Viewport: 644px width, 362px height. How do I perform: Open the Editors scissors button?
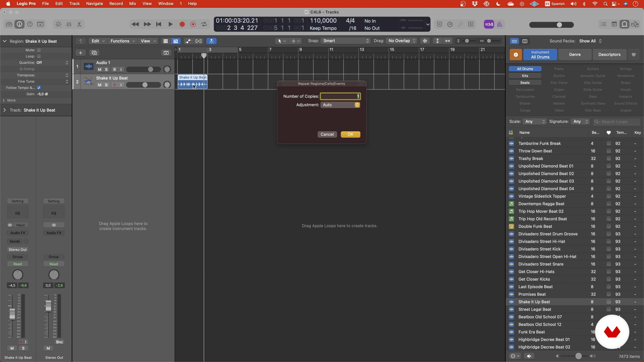[x=79, y=24]
